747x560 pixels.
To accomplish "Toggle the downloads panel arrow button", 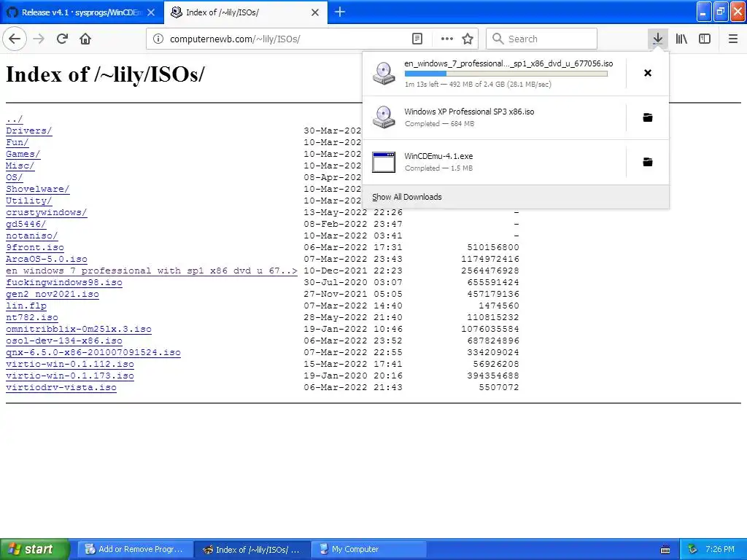I will click(x=658, y=39).
